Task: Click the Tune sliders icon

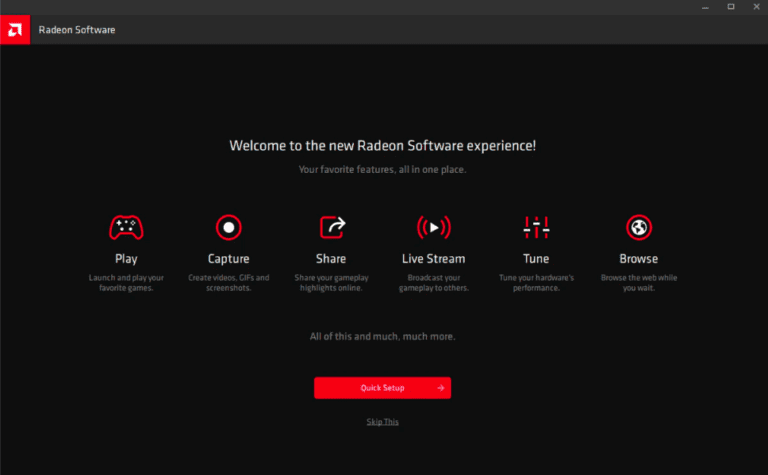Action: pyautogui.click(x=536, y=228)
